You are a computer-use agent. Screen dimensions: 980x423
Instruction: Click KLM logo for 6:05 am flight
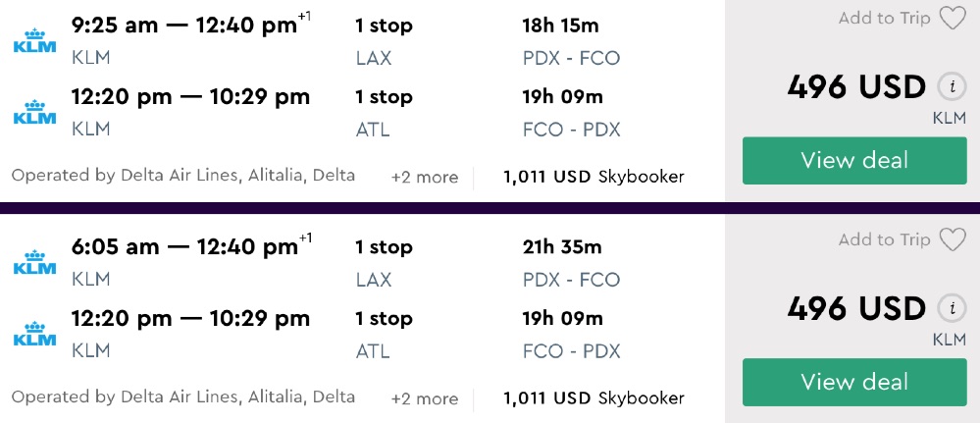[x=33, y=263]
